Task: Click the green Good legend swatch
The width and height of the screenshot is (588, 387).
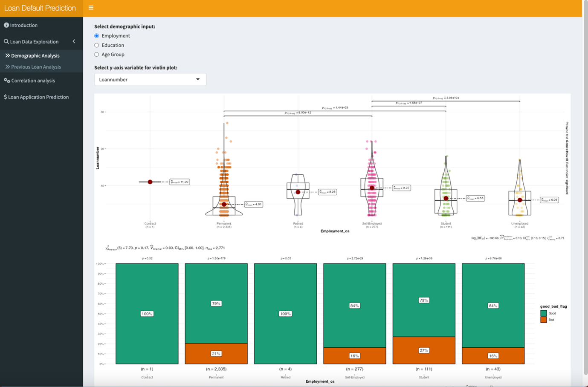Action: click(x=544, y=313)
